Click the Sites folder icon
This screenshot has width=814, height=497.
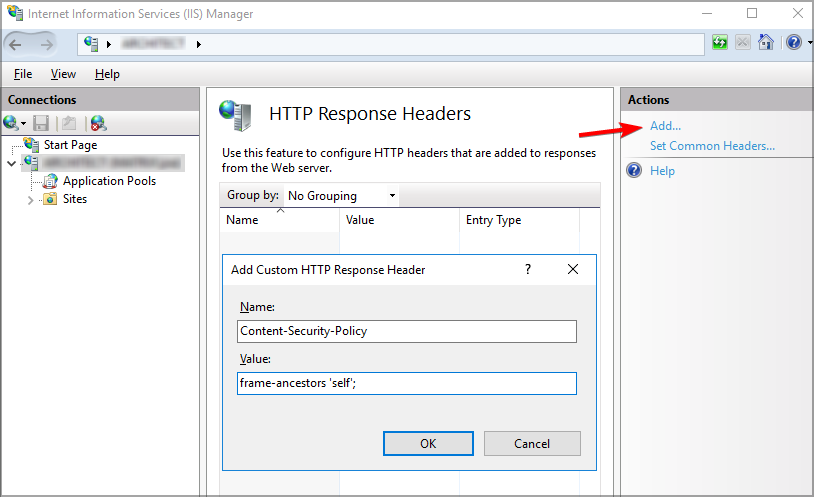click(x=50, y=199)
